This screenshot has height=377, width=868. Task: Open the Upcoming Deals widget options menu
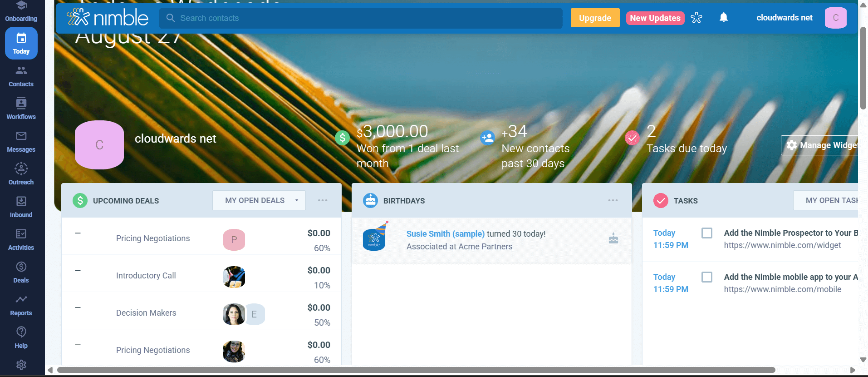click(x=323, y=200)
